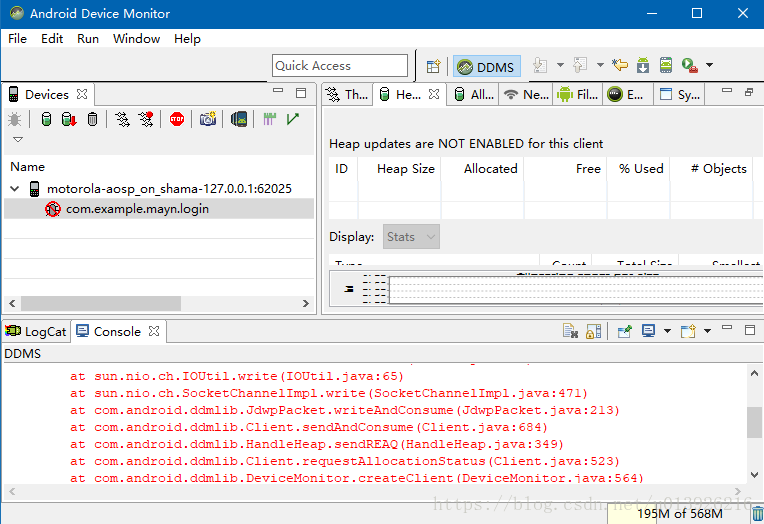The image size is (764, 524).
Task: Open the Edit menu
Action: [x=52, y=39]
